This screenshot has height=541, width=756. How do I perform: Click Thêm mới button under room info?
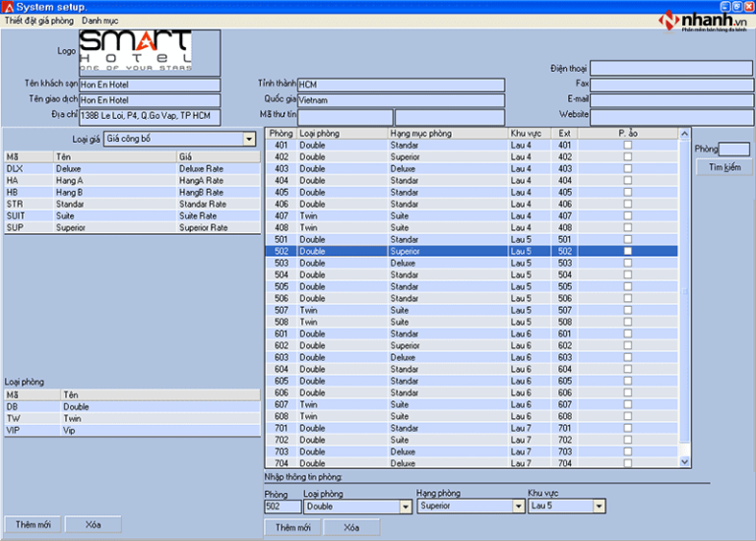(292, 528)
